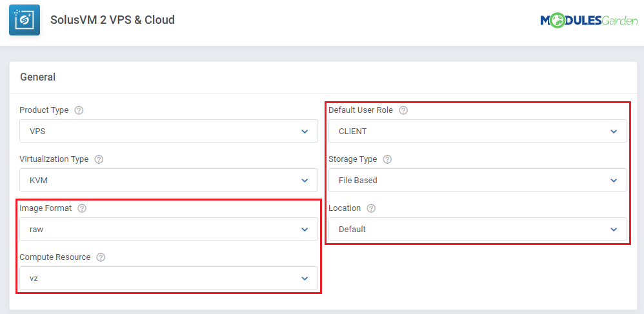
Task: Click the Default User Role label
Action: click(361, 110)
